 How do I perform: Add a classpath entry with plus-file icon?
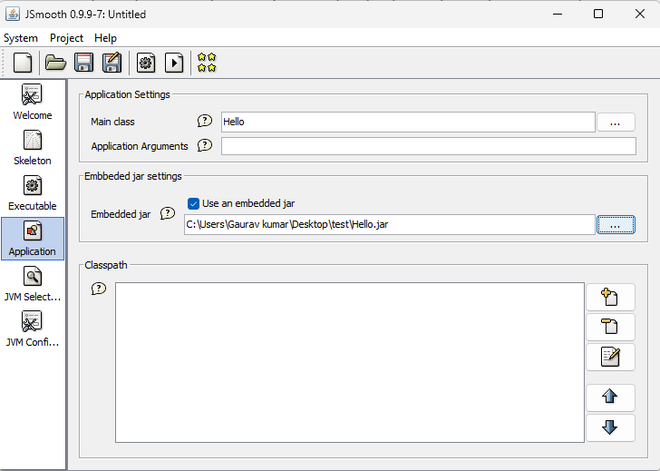(610, 297)
